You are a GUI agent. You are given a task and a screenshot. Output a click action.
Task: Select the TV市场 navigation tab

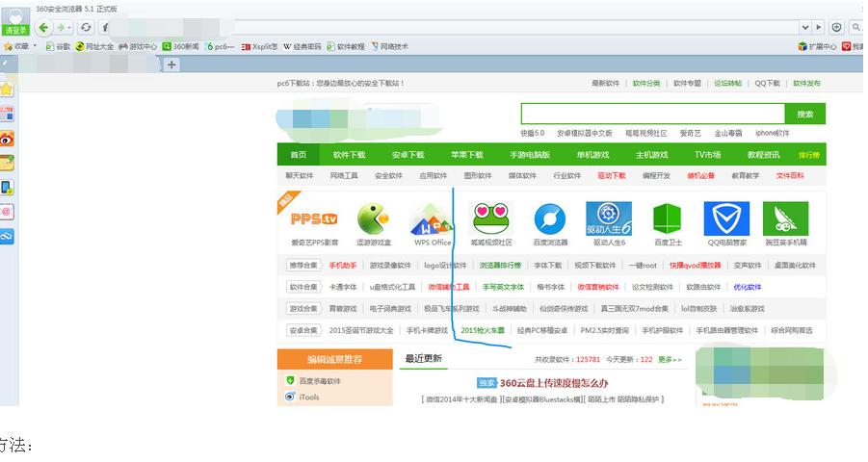pyautogui.click(x=708, y=155)
